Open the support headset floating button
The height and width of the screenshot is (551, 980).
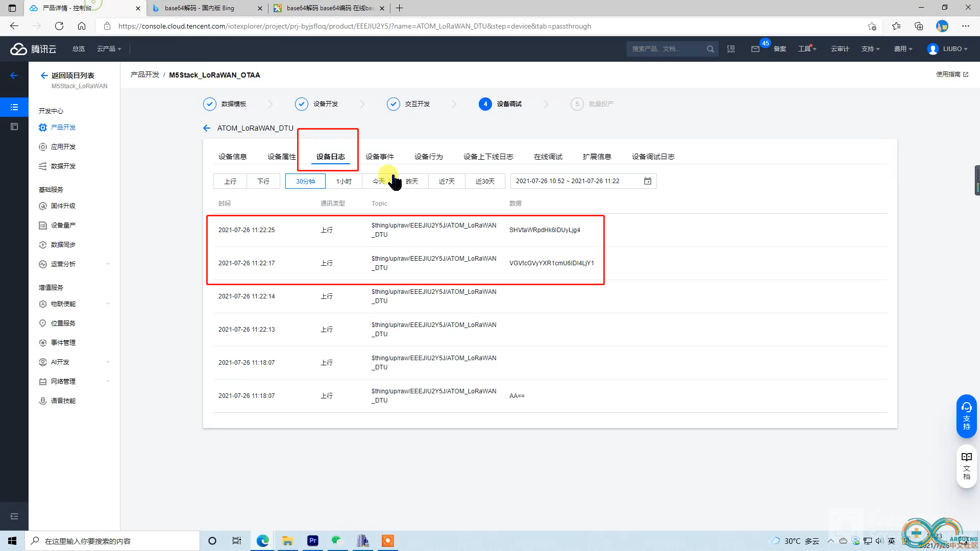[967, 416]
